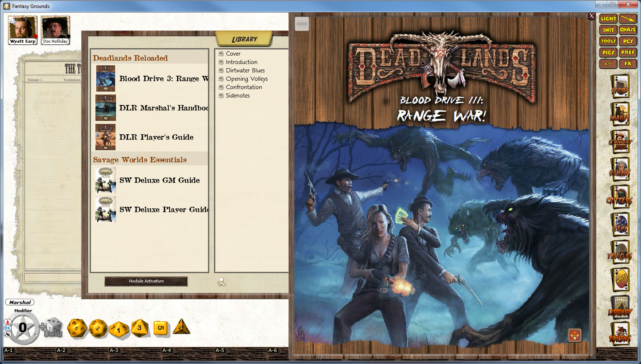Select the Confrontation chapter entry
The width and height of the screenshot is (641, 364).
244,87
